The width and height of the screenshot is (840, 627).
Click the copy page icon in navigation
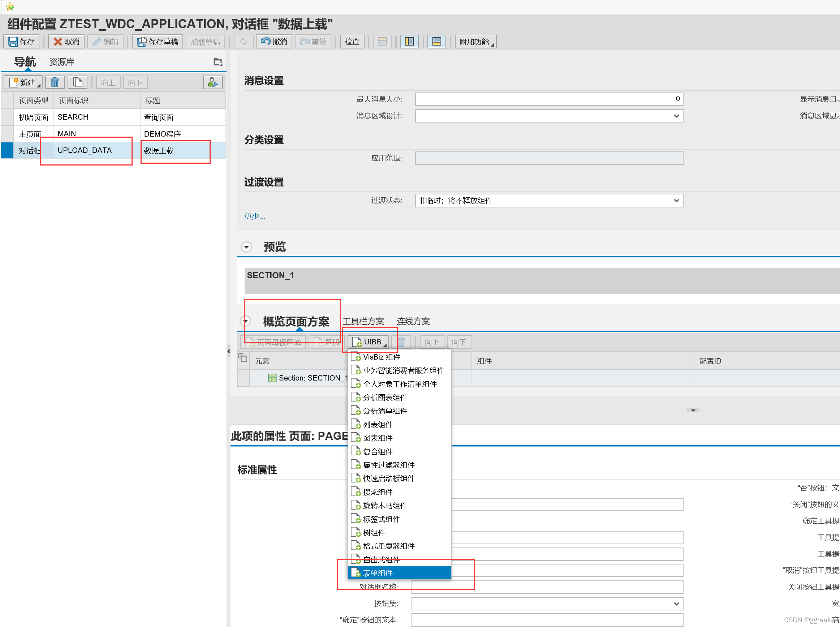pyautogui.click(x=78, y=82)
